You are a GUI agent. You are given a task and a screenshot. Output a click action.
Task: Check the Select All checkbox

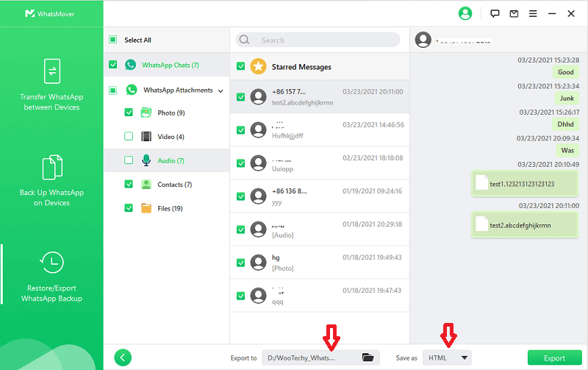pyautogui.click(x=112, y=40)
